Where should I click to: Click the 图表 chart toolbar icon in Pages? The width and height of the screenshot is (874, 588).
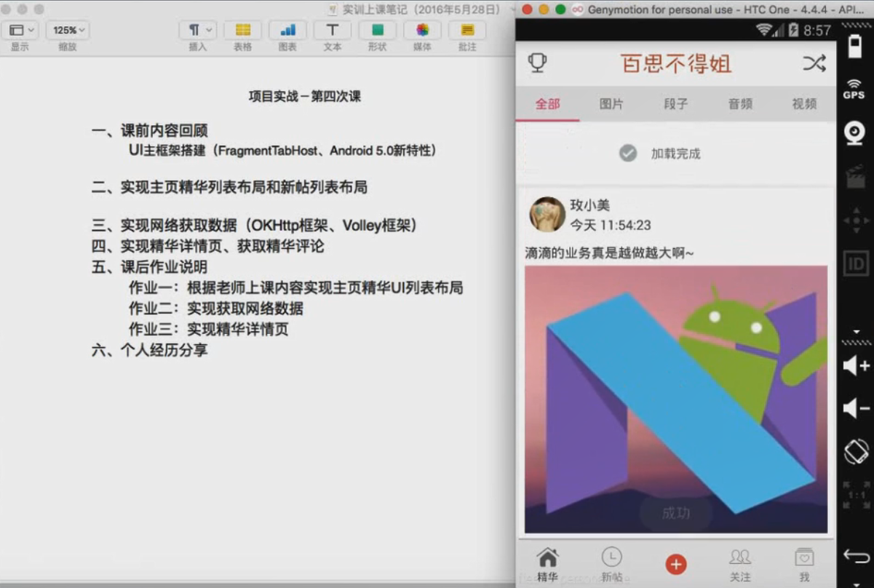coord(287,30)
